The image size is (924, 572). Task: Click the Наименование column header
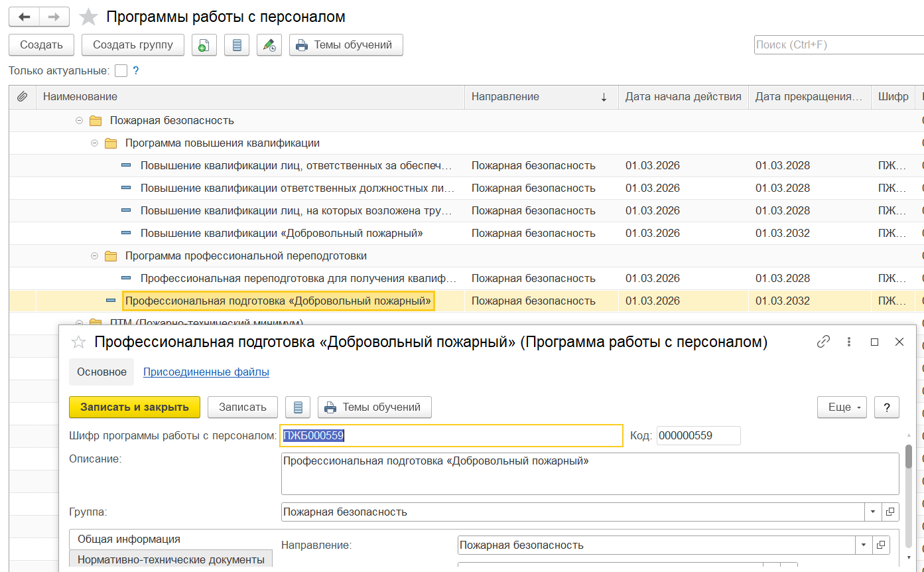[x=250, y=97]
